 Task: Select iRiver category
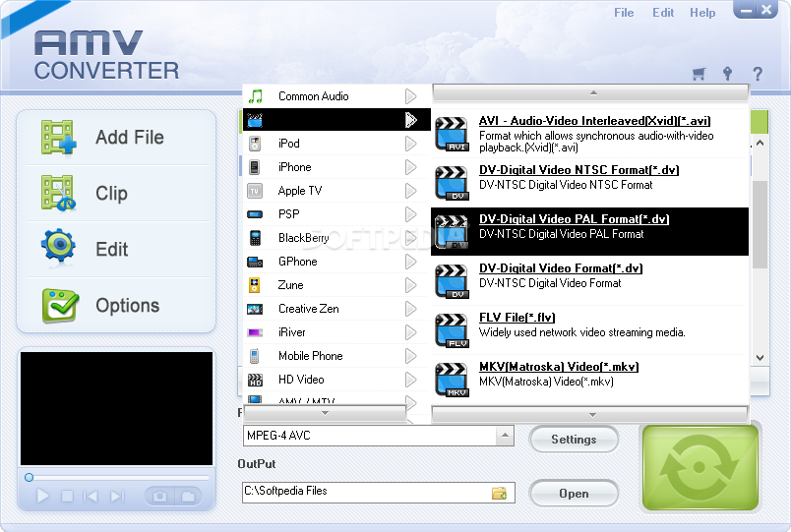[336, 332]
